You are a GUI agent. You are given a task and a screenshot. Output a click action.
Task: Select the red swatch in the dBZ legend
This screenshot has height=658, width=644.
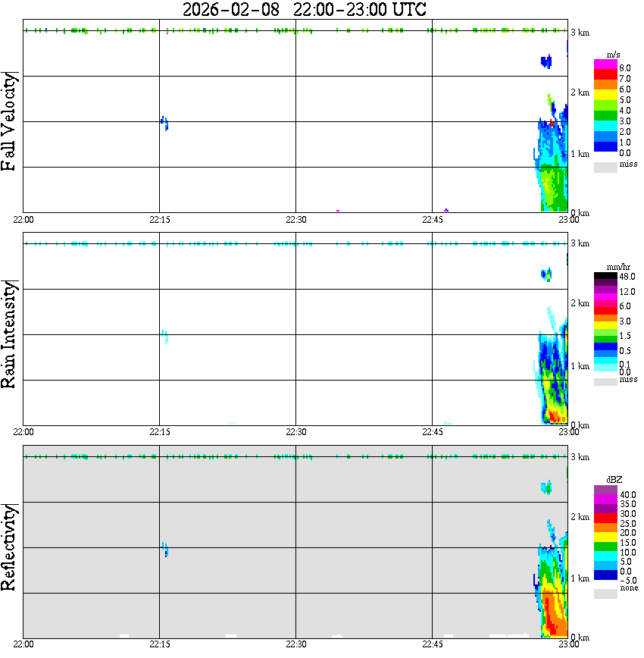coord(605,518)
